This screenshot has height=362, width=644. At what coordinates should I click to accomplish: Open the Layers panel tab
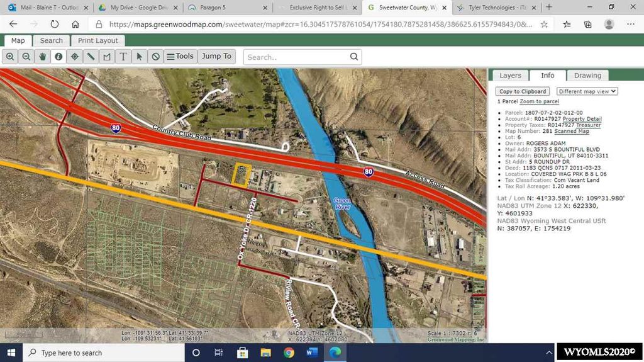click(x=510, y=76)
